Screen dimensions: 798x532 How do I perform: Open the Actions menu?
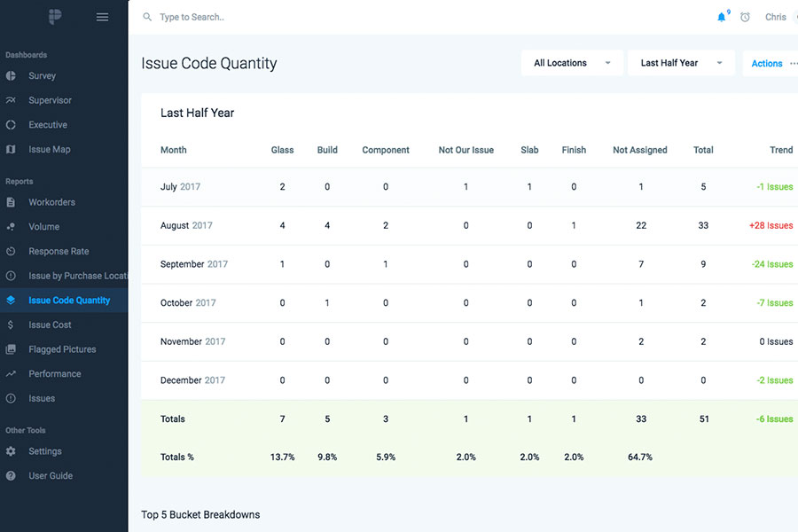(x=768, y=64)
